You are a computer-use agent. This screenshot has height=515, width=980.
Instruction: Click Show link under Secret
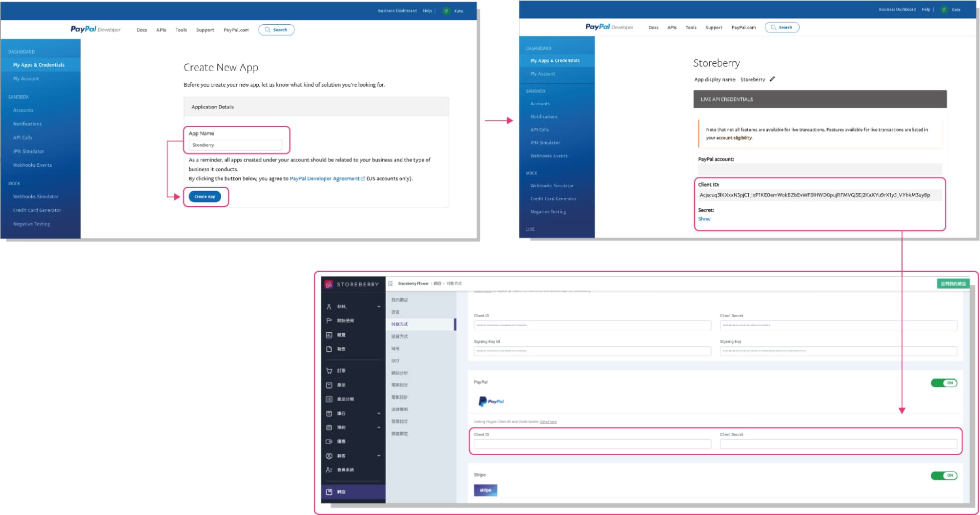tap(704, 219)
